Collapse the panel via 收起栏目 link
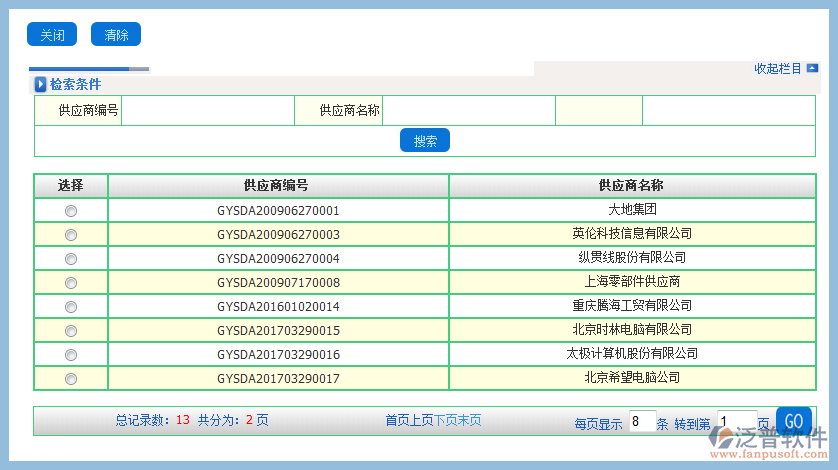The image size is (838, 470). (x=777, y=69)
